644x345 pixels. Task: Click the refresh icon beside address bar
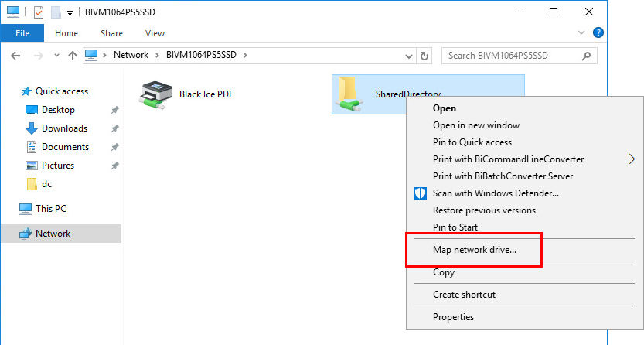pos(424,56)
